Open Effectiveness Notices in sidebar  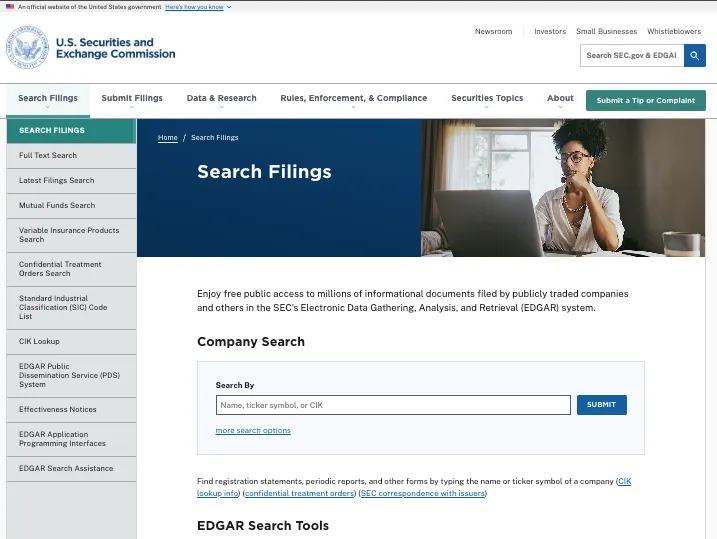tap(71, 410)
